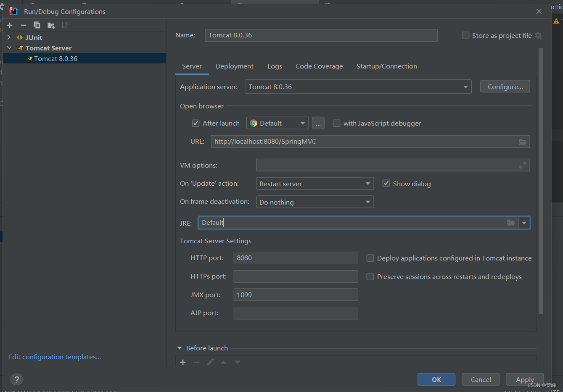Sort configurations alphabetically
Image resolution: width=563 pixels, height=392 pixels.
(x=64, y=25)
